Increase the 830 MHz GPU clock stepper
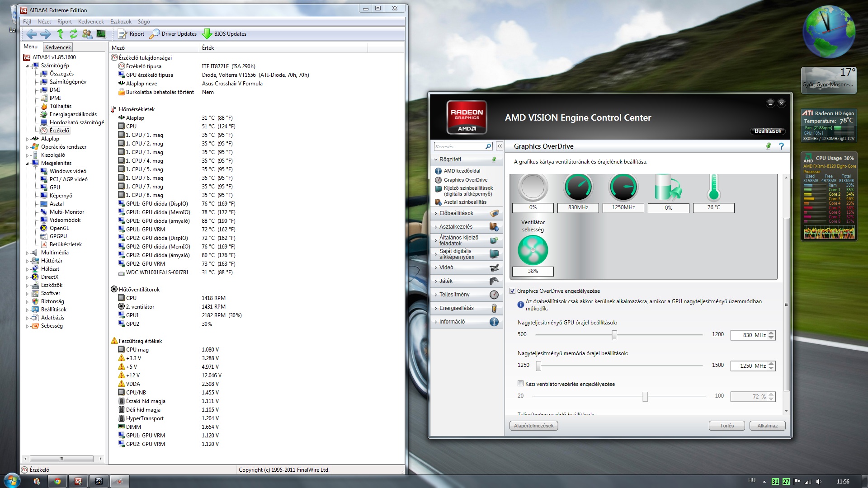 (771, 333)
